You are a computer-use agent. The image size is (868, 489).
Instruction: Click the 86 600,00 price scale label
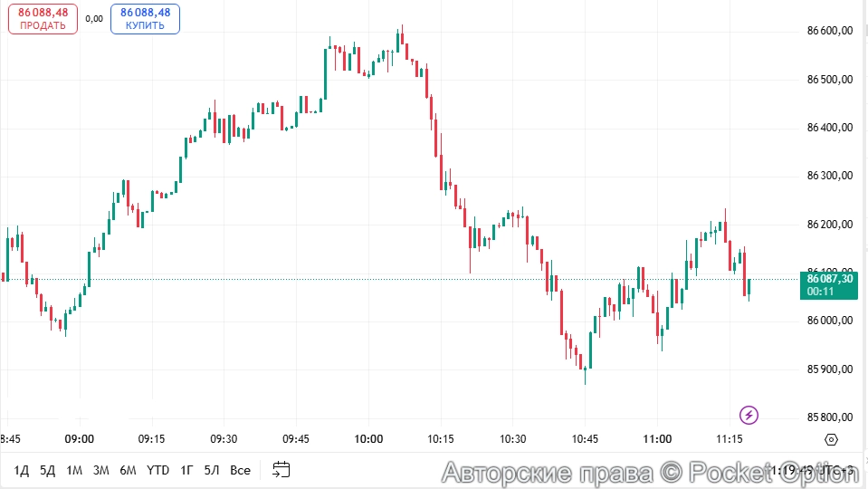point(829,31)
